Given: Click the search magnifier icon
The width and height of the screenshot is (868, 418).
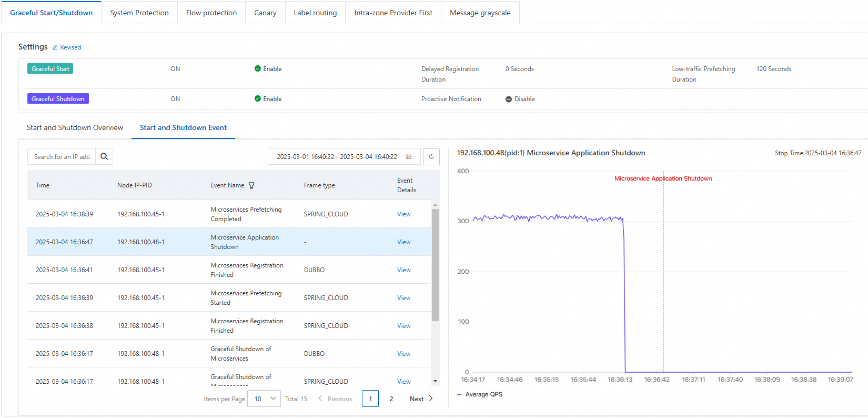Looking at the screenshot, I should point(104,156).
